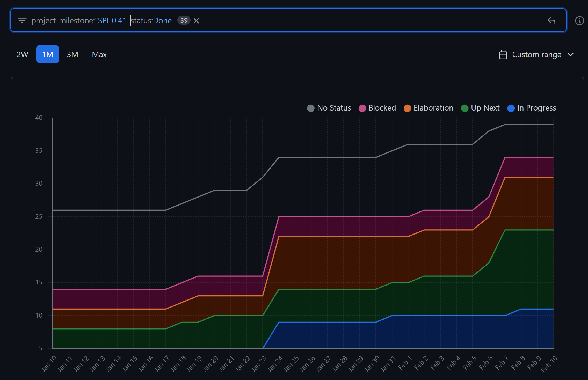Click the status:Done filter text
The height and width of the screenshot is (380, 588).
151,20
